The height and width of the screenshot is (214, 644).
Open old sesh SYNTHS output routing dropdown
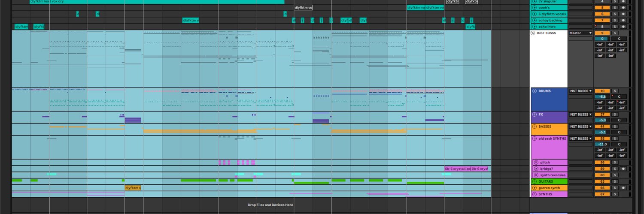(x=580, y=139)
